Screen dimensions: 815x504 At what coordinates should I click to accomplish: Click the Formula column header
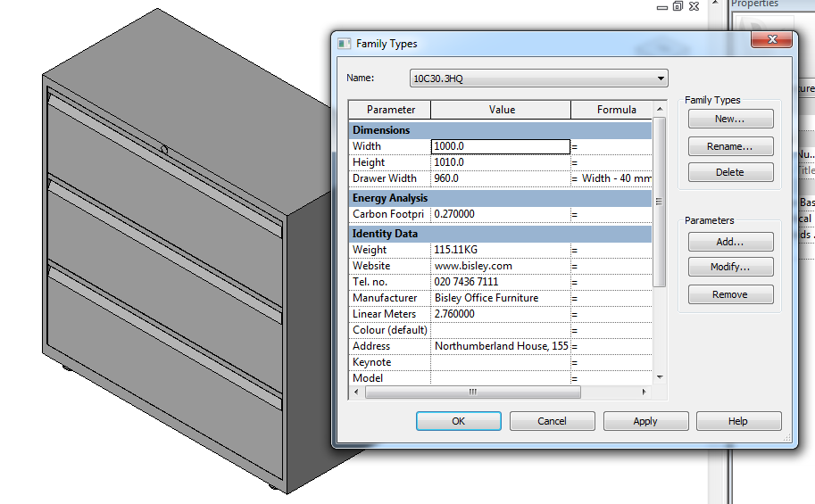pyautogui.click(x=611, y=110)
